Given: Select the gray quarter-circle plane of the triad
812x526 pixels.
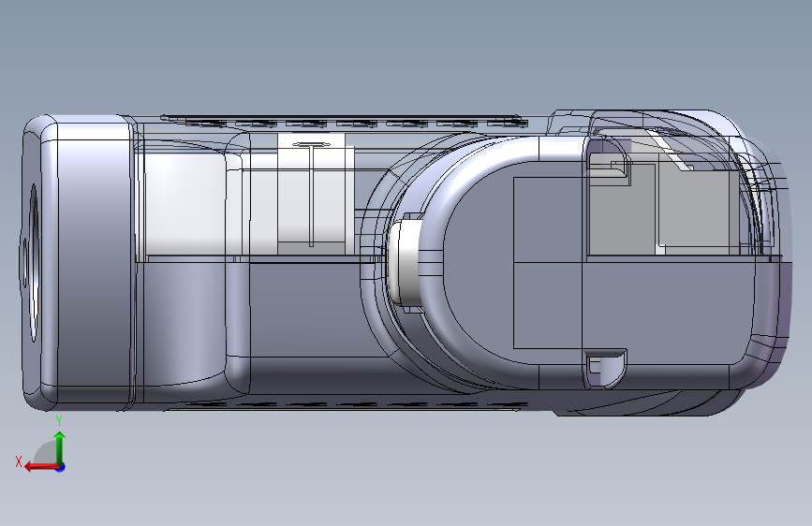Looking at the screenshot, I should [x=45, y=453].
